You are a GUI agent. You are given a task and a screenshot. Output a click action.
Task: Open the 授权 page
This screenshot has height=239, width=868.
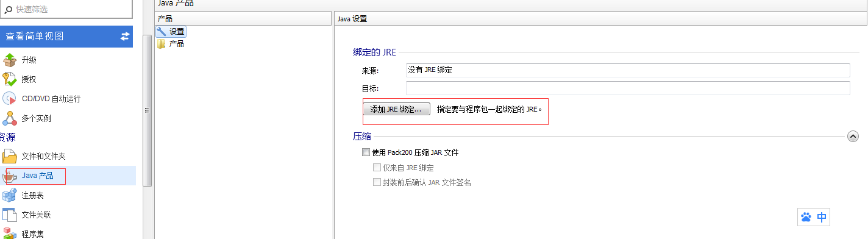[29, 79]
